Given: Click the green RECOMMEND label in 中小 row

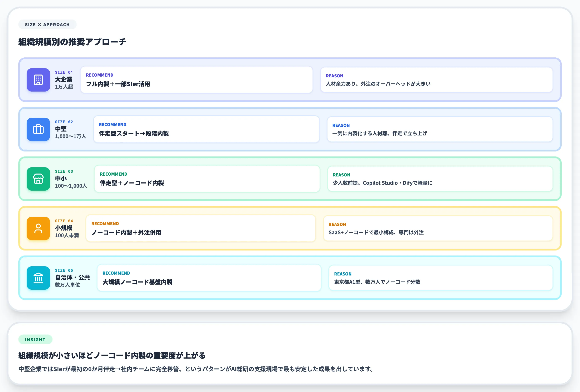Looking at the screenshot, I should [114, 174].
